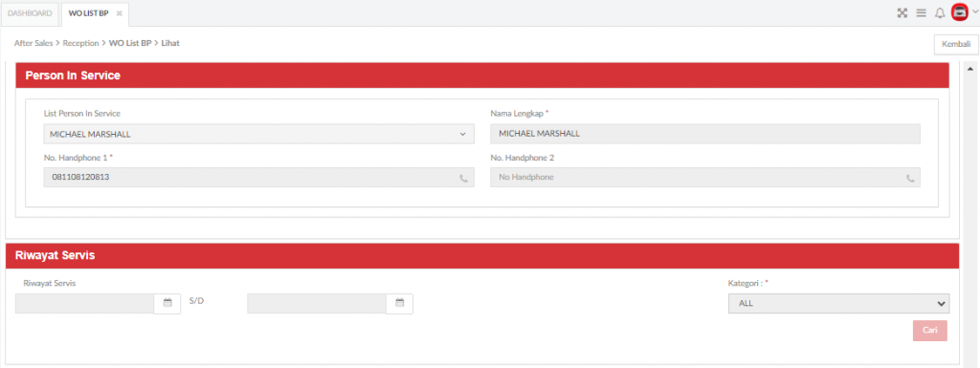Click phone icon in No. Handphone 2

coord(910,178)
